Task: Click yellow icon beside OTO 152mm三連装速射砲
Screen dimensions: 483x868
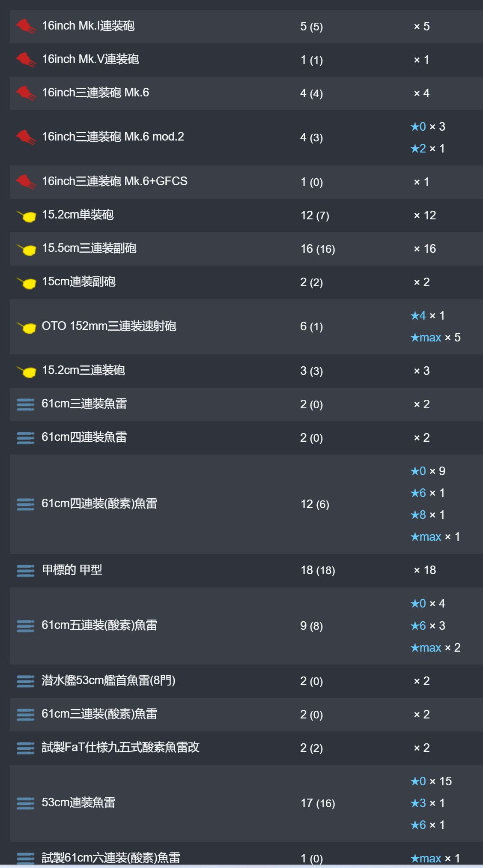Action: coord(26,327)
